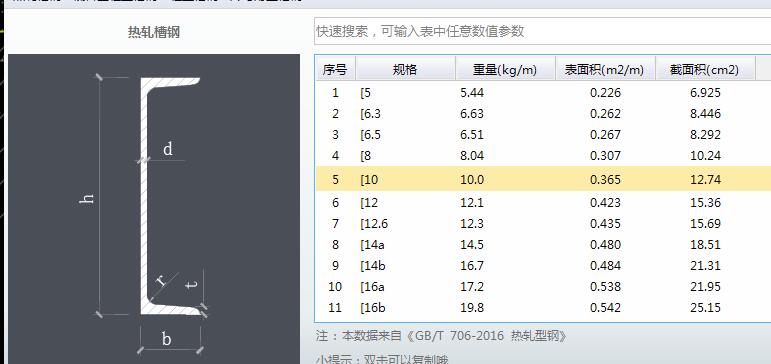The height and width of the screenshot is (364, 771).
Task: Sort by 重量(kg/m) column header
Action: (x=505, y=70)
